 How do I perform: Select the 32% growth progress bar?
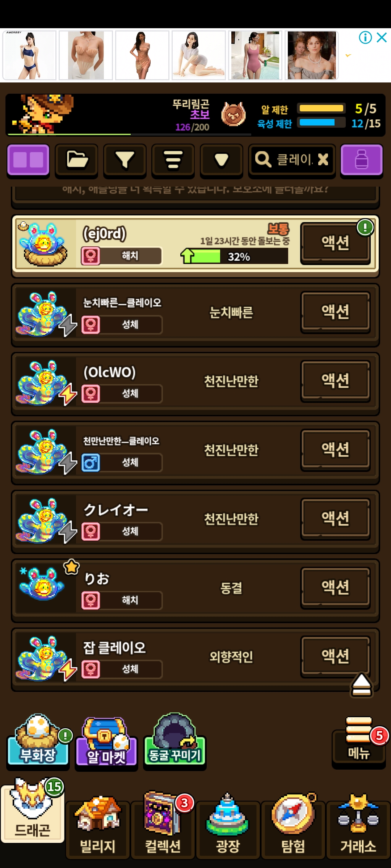coord(234,256)
